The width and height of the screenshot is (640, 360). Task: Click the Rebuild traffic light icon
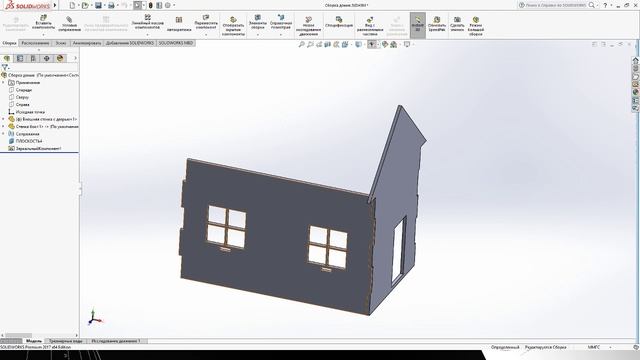coord(151,5)
